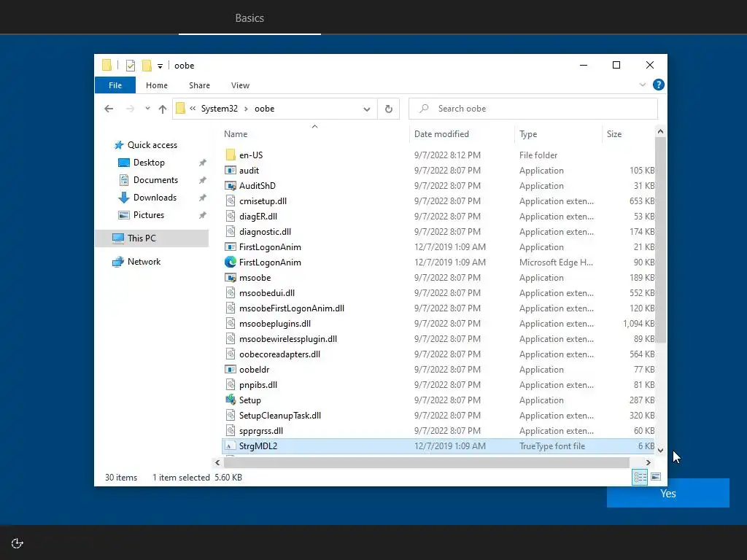Click the New folder quick access toolbar icon
747x560 pixels.
pyautogui.click(x=147, y=66)
